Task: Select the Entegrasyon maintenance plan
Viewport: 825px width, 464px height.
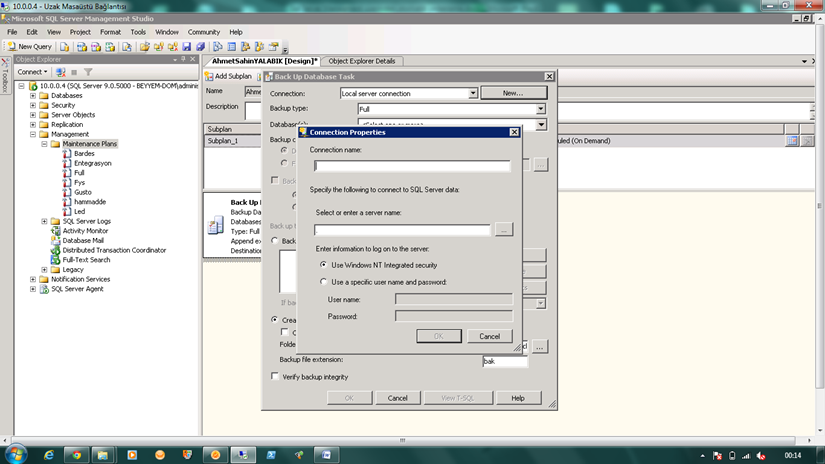Action: 93,163
